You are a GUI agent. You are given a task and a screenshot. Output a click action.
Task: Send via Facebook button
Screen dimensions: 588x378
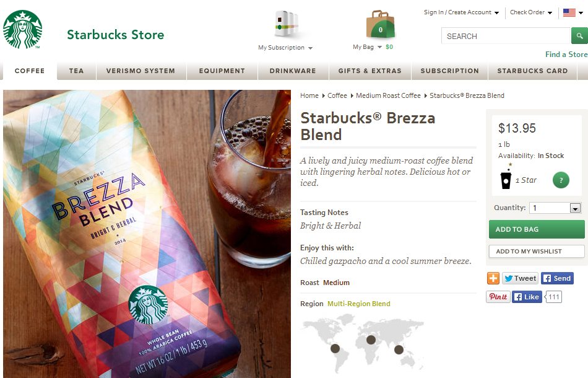[557, 278]
